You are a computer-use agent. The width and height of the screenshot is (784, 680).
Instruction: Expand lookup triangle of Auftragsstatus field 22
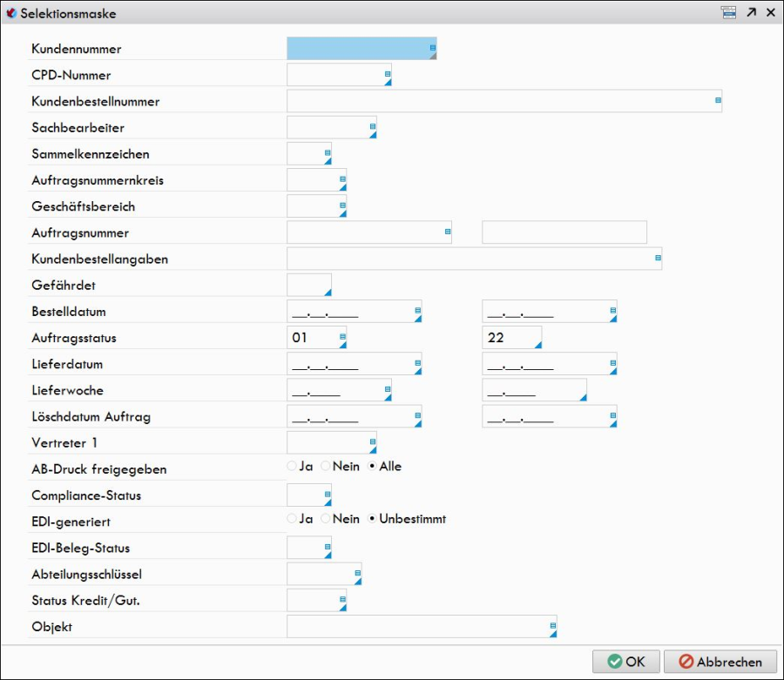pos(538,345)
